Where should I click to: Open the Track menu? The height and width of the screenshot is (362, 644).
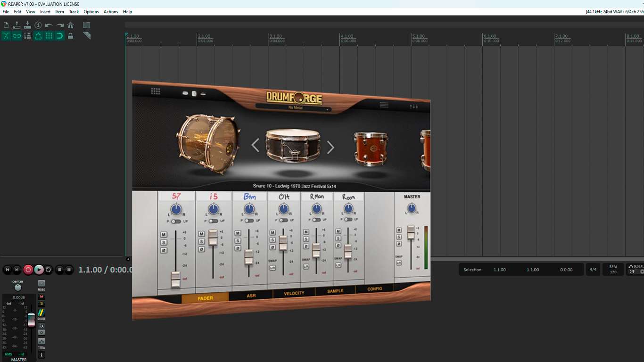(74, 12)
